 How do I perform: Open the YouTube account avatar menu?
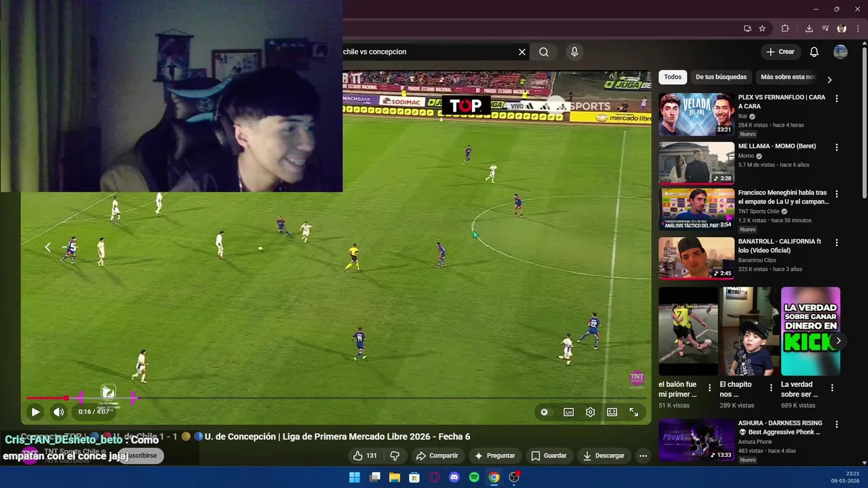pyautogui.click(x=840, y=52)
